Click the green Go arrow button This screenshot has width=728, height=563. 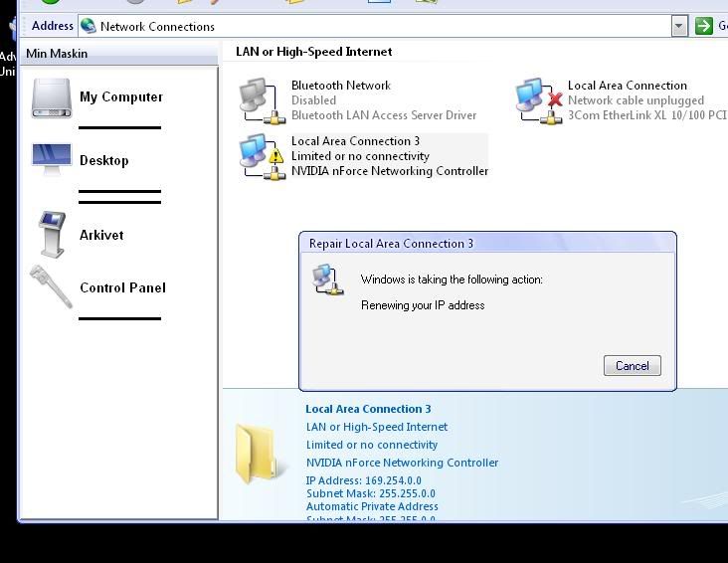click(x=703, y=26)
